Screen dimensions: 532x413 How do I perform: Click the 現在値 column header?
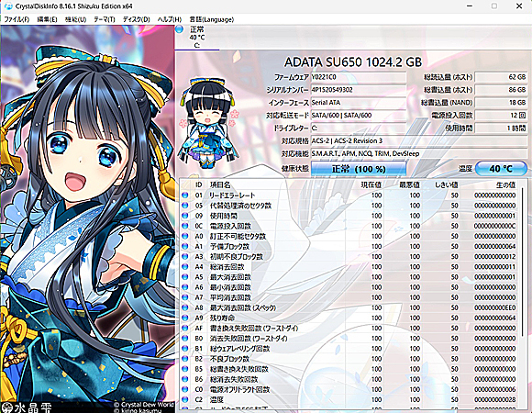point(371,184)
